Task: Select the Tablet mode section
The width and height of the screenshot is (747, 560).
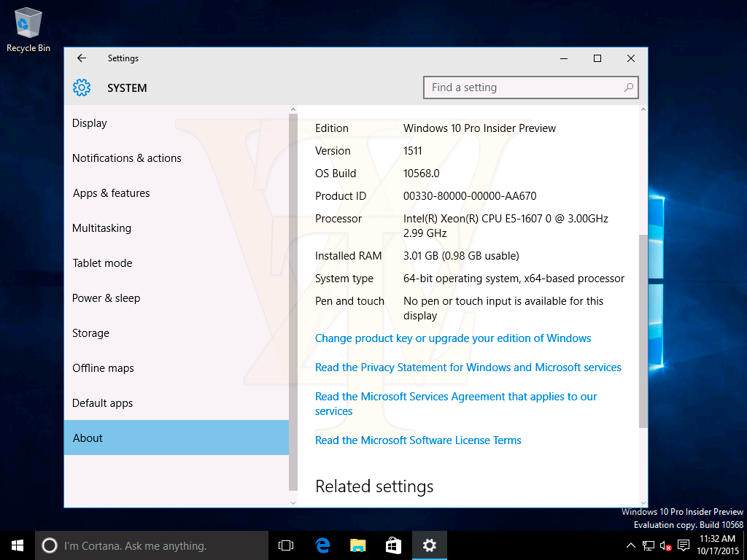Action: (102, 263)
